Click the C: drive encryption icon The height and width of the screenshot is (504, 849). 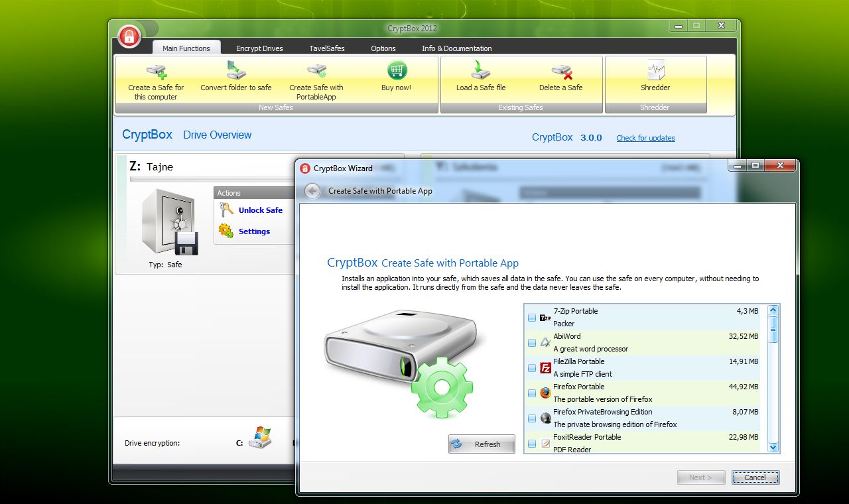260,438
